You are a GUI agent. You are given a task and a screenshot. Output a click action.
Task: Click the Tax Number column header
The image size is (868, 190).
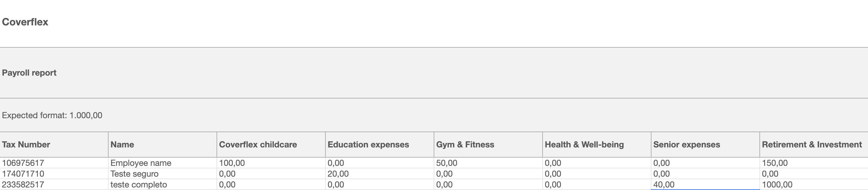click(x=54, y=145)
